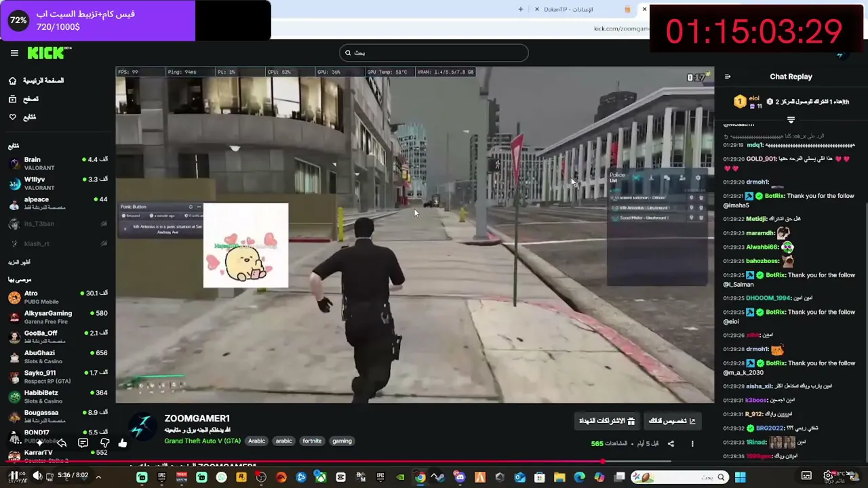Click the Windows taskbar search box

[679, 477]
